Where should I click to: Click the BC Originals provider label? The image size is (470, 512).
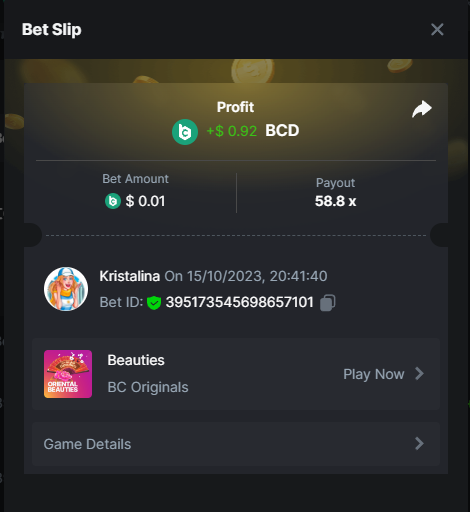point(148,387)
